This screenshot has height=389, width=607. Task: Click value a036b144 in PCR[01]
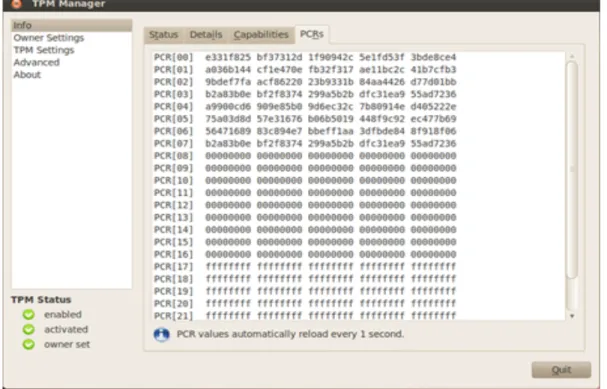[x=228, y=70]
